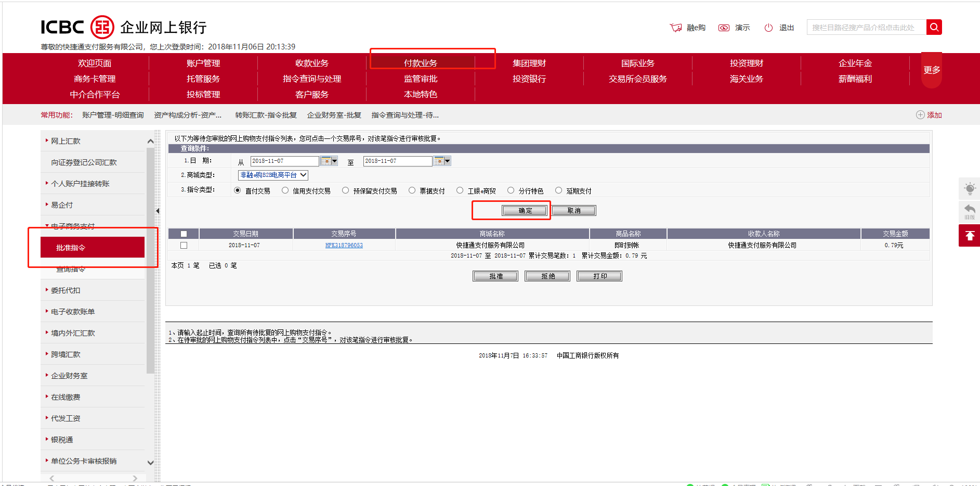Viewport: 980px width, 486px height.
Task: Toggle the select-all checkbox in table header
Action: coord(184,234)
